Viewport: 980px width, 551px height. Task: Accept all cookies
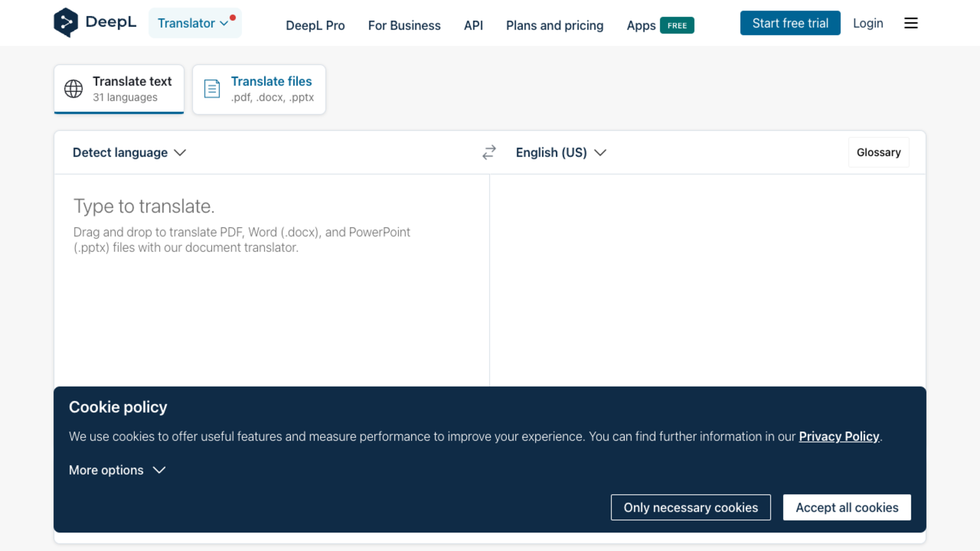click(847, 507)
